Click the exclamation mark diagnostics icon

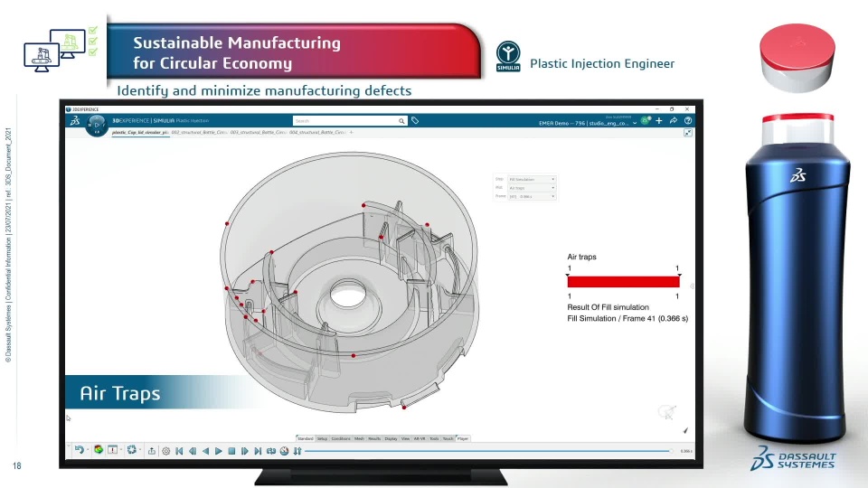coord(112,450)
